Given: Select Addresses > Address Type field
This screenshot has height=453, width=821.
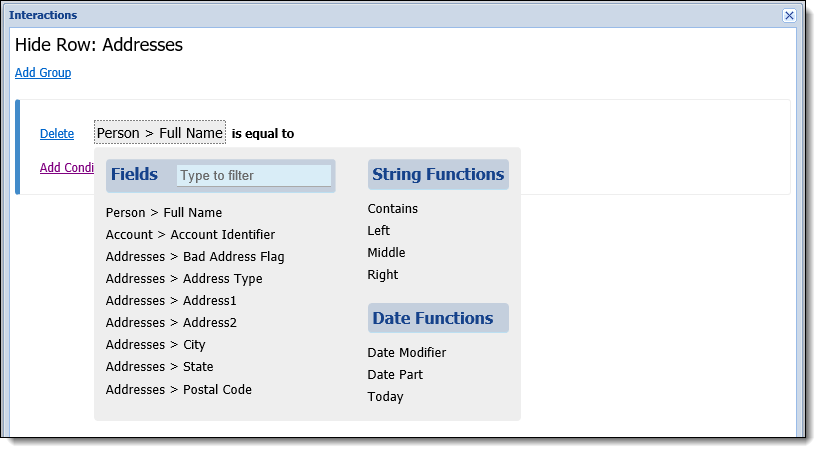Looking at the screenshot, I should 184,279.
